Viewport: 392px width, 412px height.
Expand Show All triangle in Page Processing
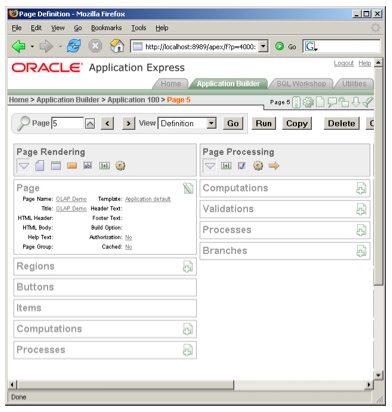(x=210, y=166)
